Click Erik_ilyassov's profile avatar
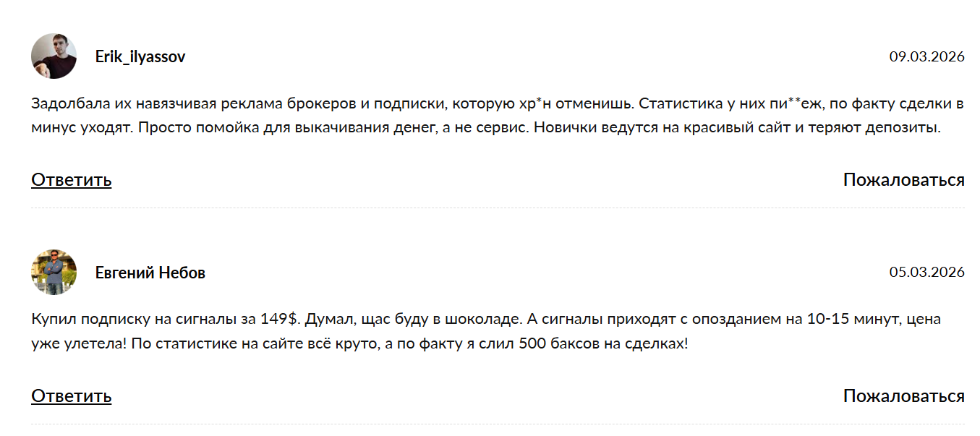 point(54,56)
